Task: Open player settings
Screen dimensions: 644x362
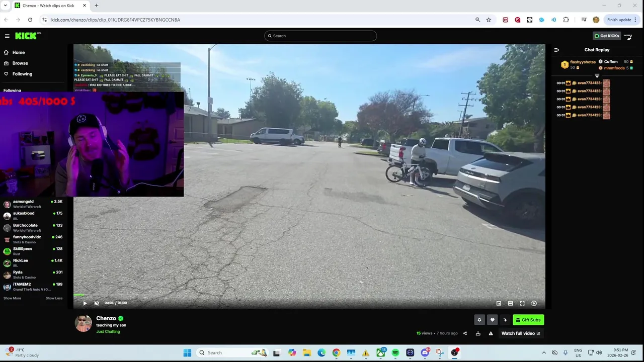Action: click(534, 303)
